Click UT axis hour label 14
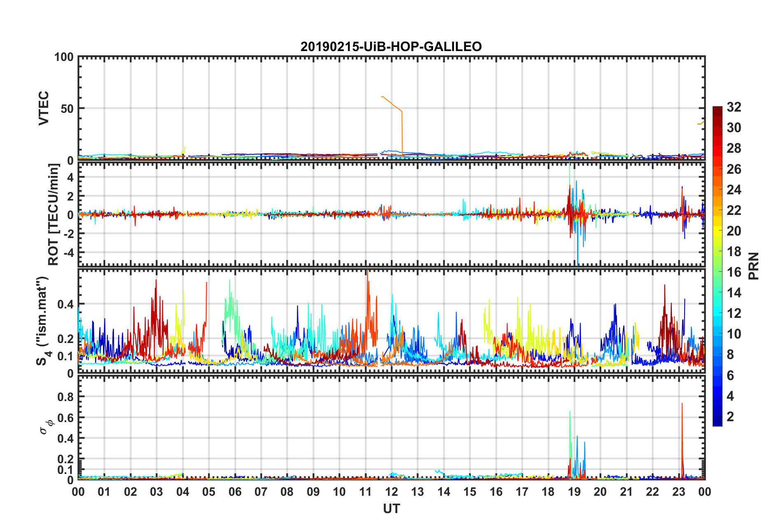The width and height of the screenshot is (783, 532). tap(444, 492)
